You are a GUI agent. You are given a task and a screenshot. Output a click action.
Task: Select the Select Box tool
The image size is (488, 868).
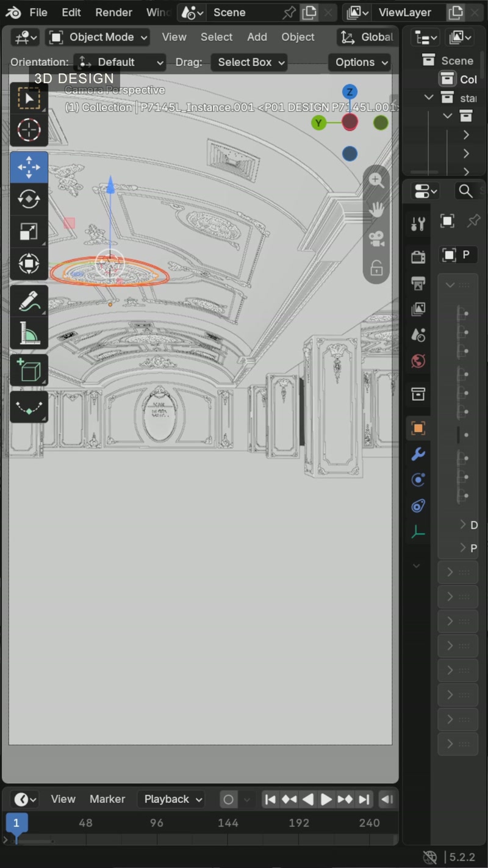[x=29, y=98]
